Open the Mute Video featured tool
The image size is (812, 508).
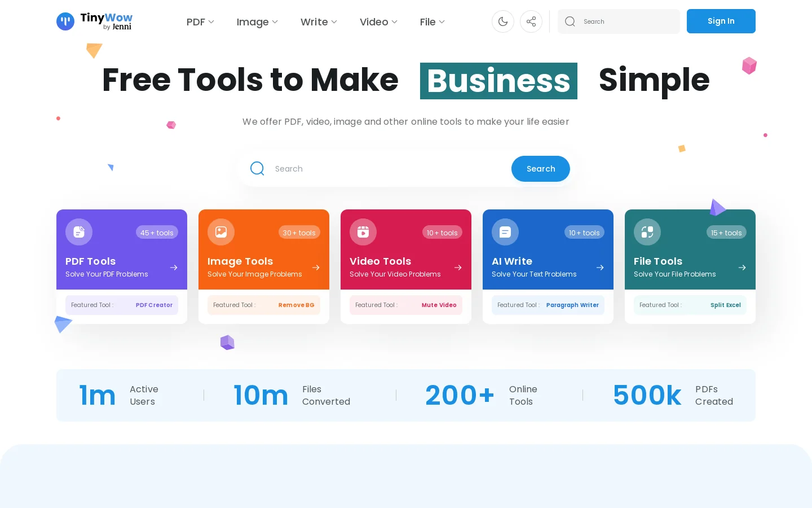pos(439,305)
